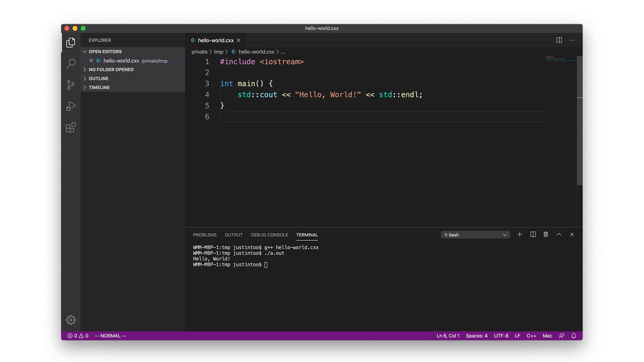The image size is (644, 362).
Task: Switch to the Problems tab
Action: [x=204, y=235]
